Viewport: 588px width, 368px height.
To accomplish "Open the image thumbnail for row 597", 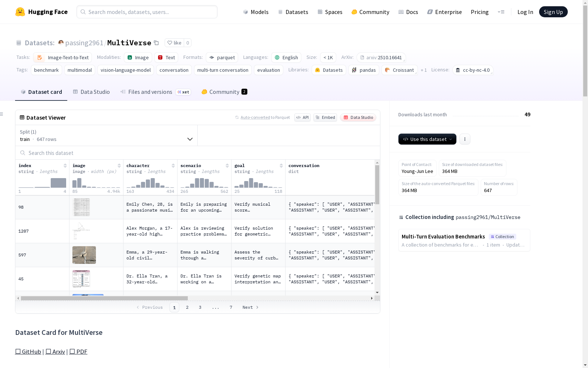I will (84, 255).
